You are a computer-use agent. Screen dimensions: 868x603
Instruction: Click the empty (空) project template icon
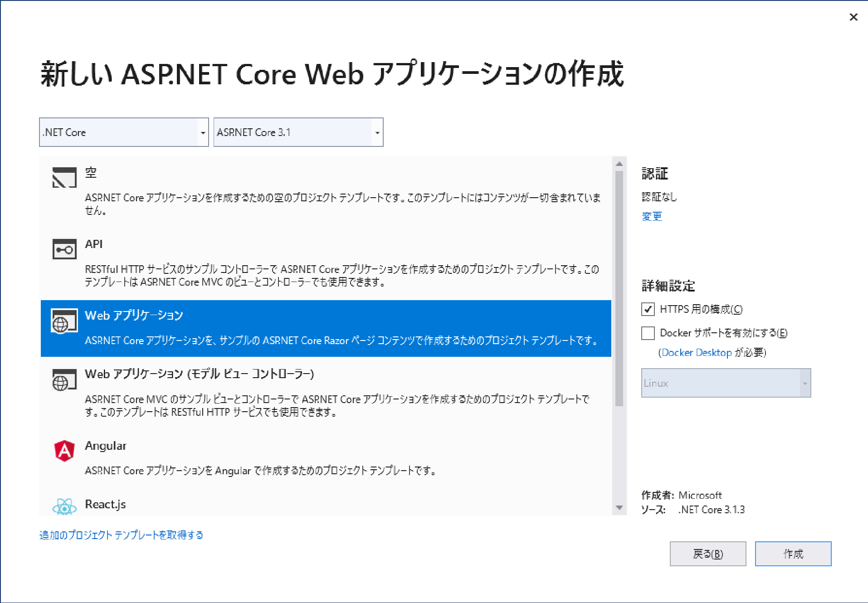click(64, 177)
